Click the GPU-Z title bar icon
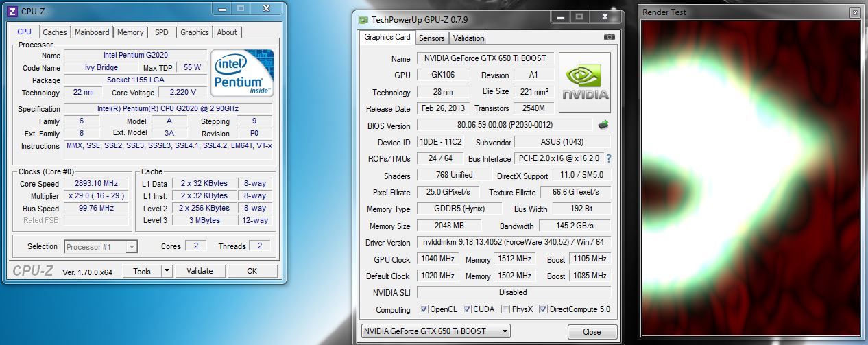The width and height of the screenshot is (868, 345). tap(363, 19)
